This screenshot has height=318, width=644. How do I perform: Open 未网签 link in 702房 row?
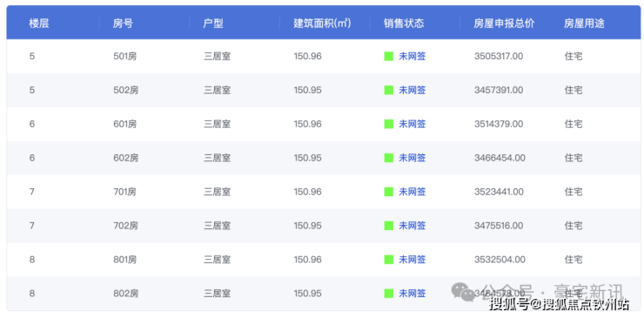412,226
